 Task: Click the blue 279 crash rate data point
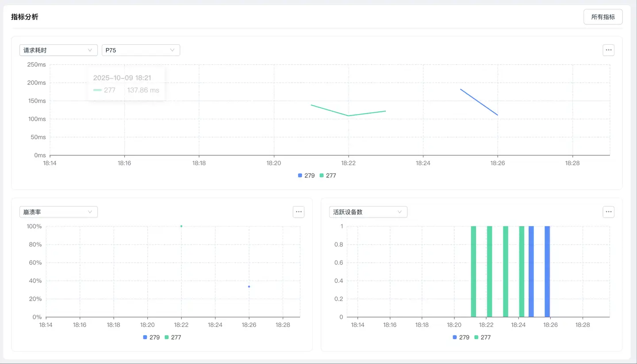pyautogui.click(x=249, y=287)
